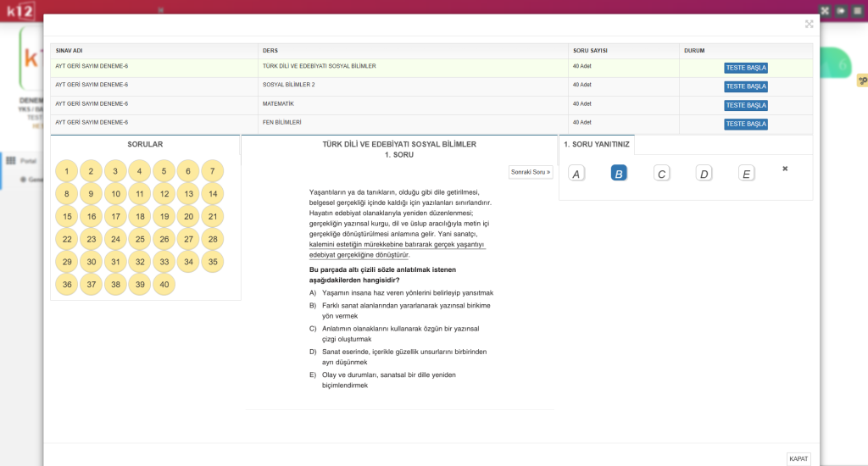Click the fullscreen icon in top-right header
This screenshot has width=868, height=466.
tap(825, 10)
